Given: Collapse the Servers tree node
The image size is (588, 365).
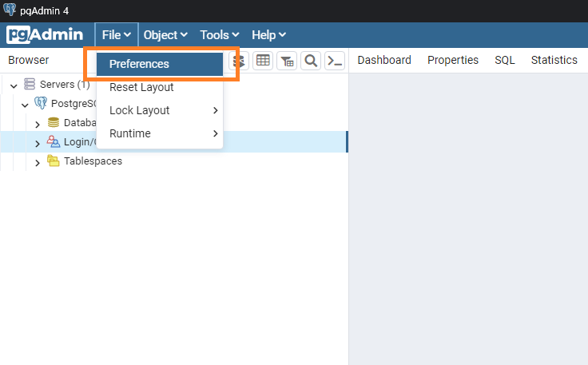Looking at the screenshot, I should point(14,85).
